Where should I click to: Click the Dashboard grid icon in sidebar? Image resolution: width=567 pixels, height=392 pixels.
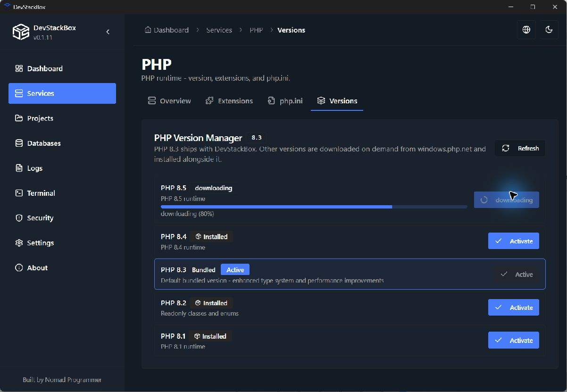(x=19, y=68)
